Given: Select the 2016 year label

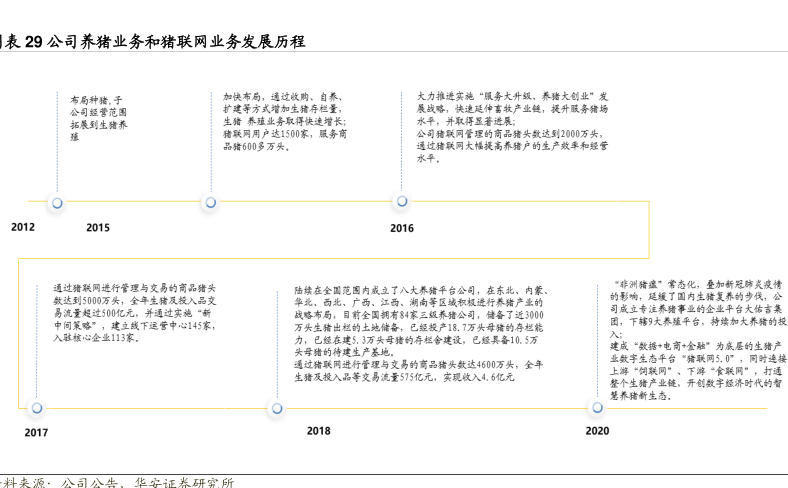Looking at the screenshot, I should (402, 228).
